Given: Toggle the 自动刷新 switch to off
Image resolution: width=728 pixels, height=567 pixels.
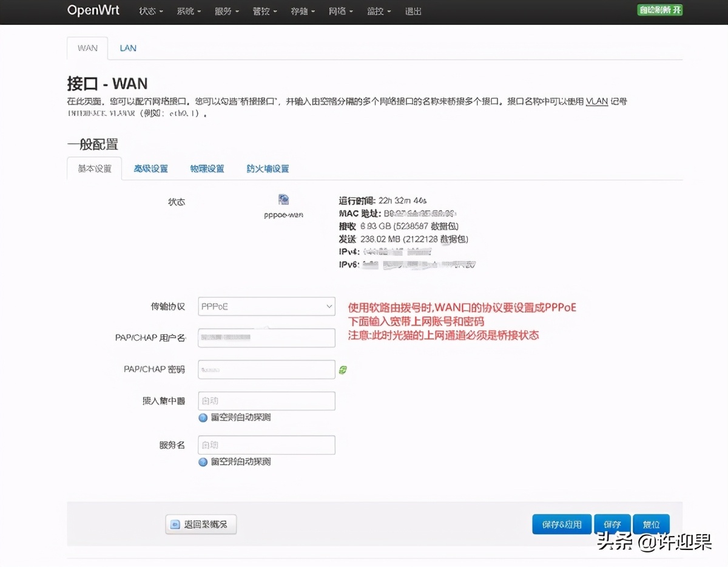Looking at the screenshot, I should coord(659,10).
